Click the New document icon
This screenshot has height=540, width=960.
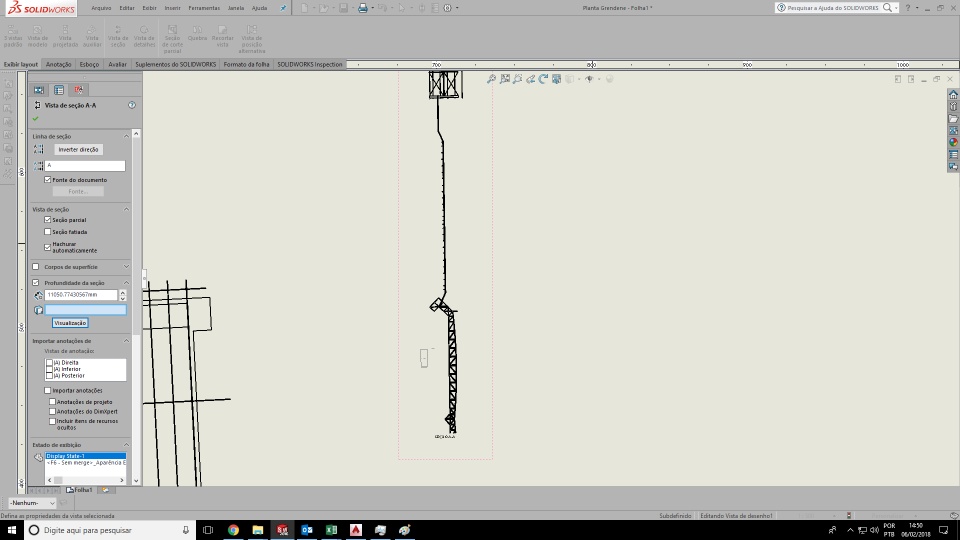(304, 8)
